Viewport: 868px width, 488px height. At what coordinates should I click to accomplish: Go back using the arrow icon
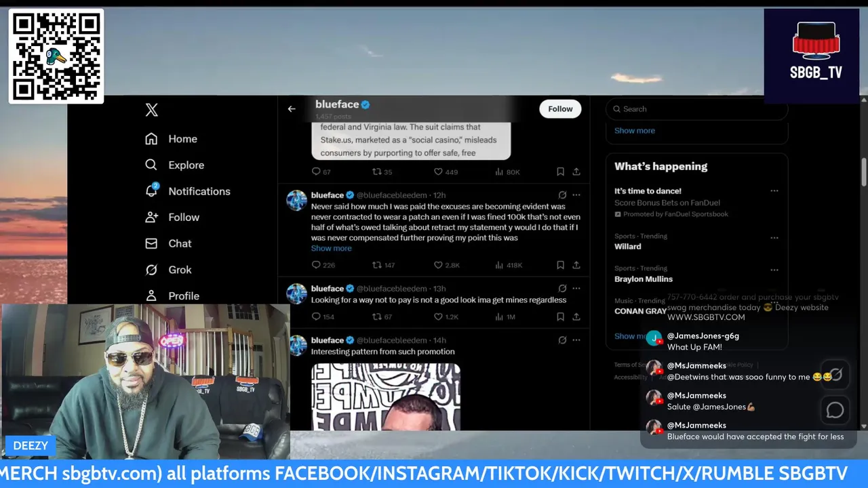(x=292, y=108)
